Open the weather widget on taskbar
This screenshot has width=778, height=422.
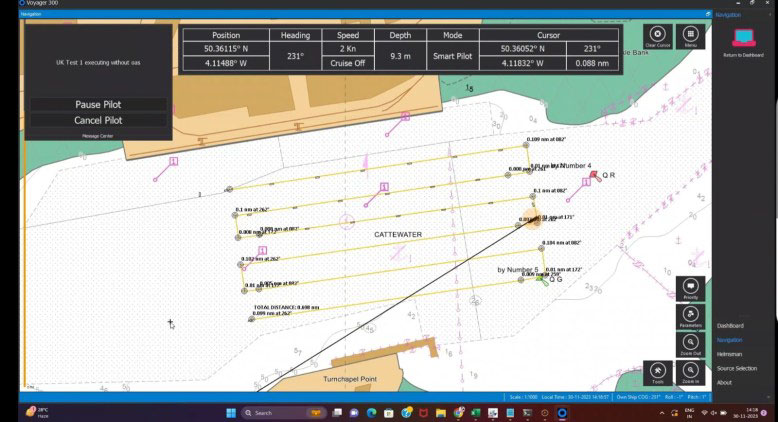pyautogui.click(x=37, y=413)
